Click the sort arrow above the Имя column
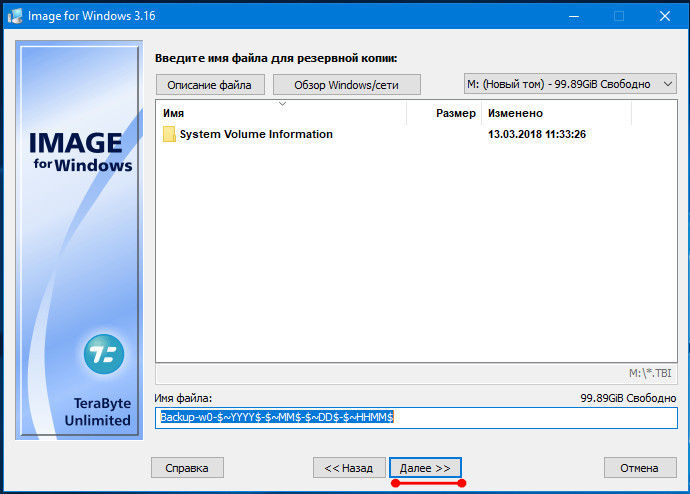 coord(283,104)
